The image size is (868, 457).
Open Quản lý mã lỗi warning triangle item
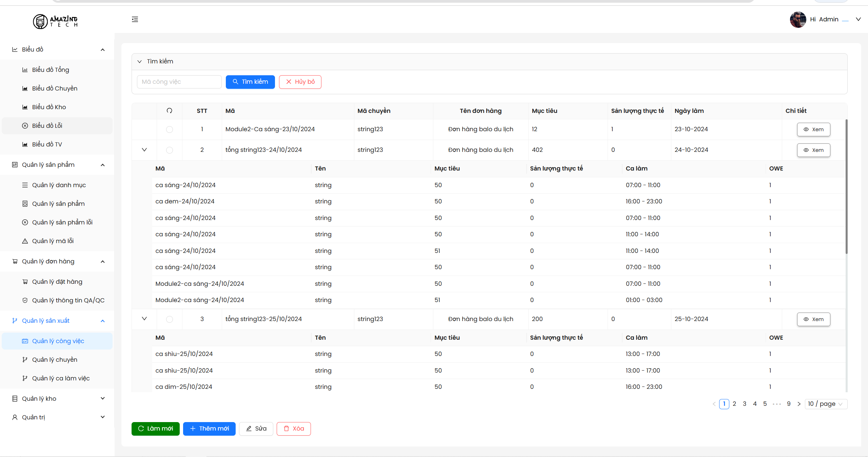click(x=53, y=241)
